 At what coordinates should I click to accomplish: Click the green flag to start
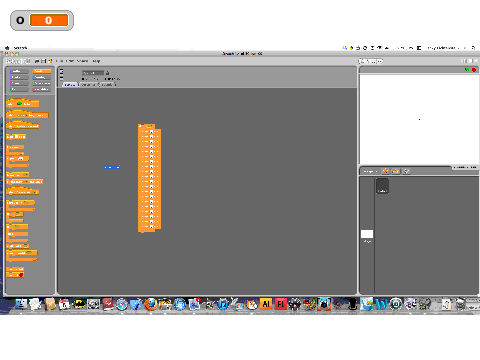tap(467, 70)
